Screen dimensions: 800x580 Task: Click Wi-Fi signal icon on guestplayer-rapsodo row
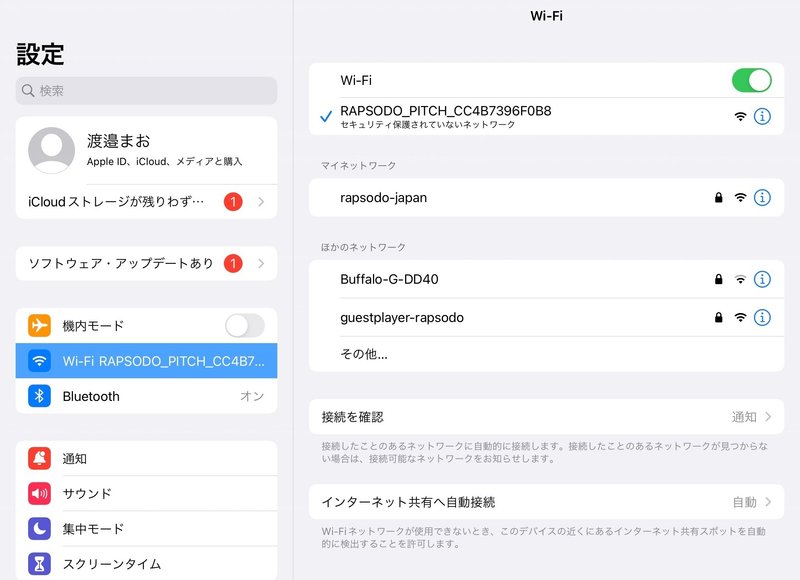pyautogui.click(x=740, y=317)
